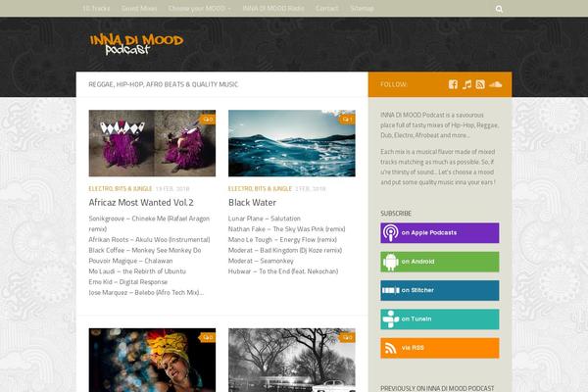The width and height of the screenshot is (588, 392).
Task: Subscribe on TuneIn
Action: click(x=439, y=319)
